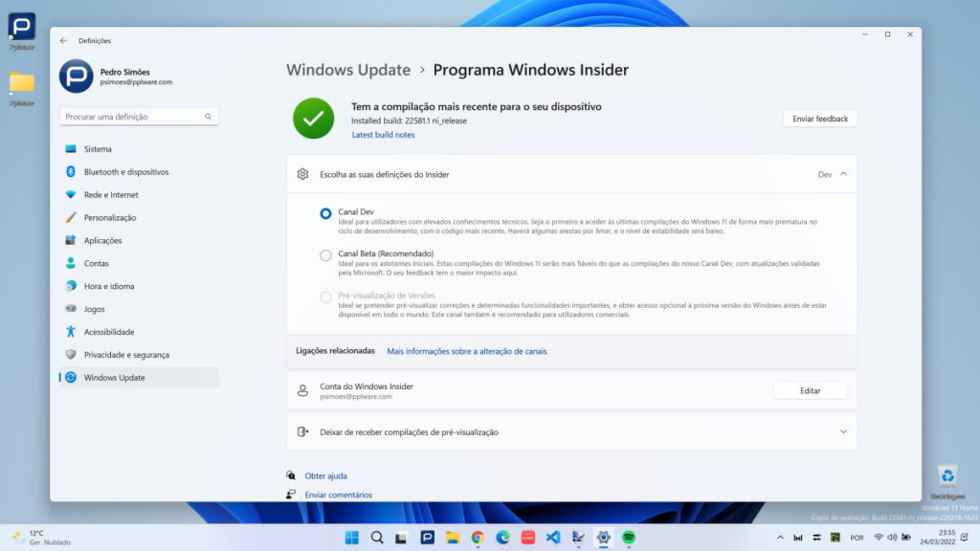The width and height of the screenshot is (980, 551).
Task: Open the Reciclagem desktop icon
Action: (947, 476)
